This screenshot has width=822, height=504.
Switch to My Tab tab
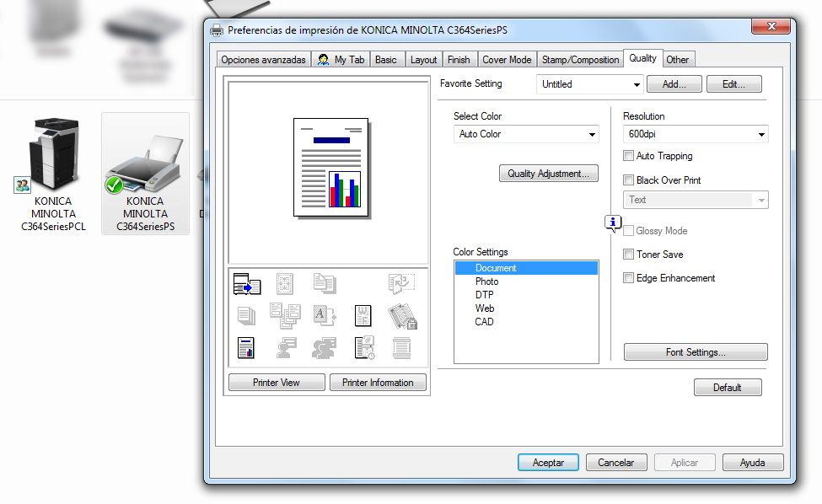(x=341, y=60)
